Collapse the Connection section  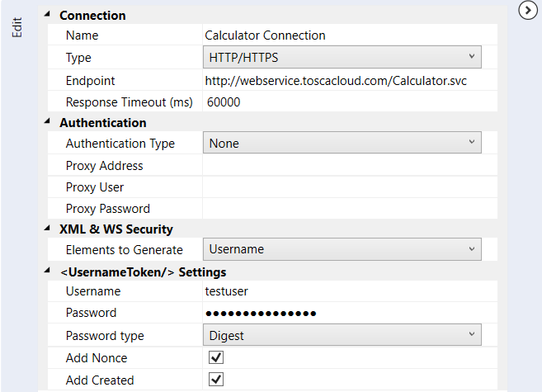(x=46, y=15)
